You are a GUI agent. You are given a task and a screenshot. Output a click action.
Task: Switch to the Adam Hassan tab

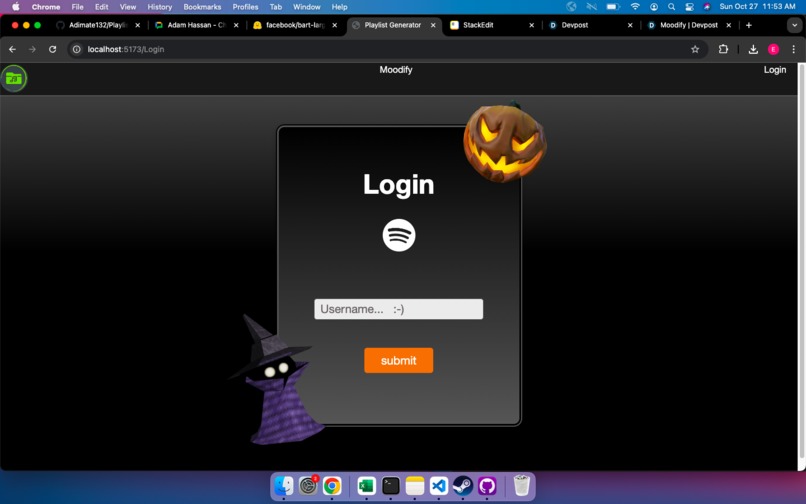(196, 25)
